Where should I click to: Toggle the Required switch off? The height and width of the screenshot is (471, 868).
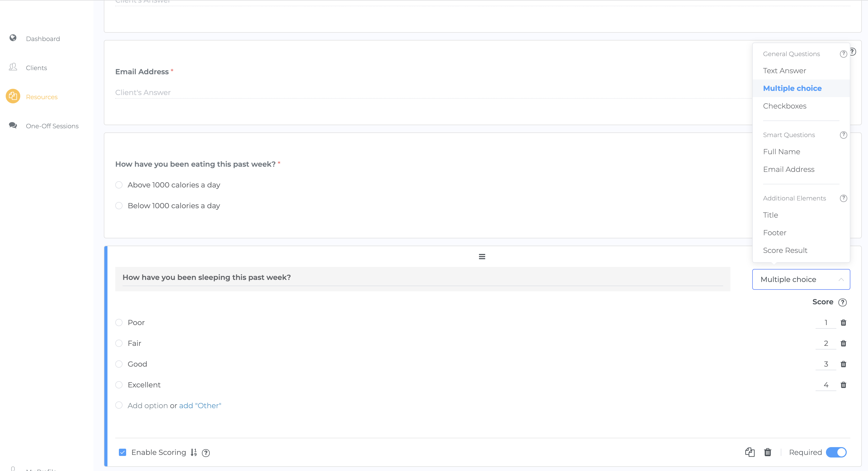[x=836, y=453]
